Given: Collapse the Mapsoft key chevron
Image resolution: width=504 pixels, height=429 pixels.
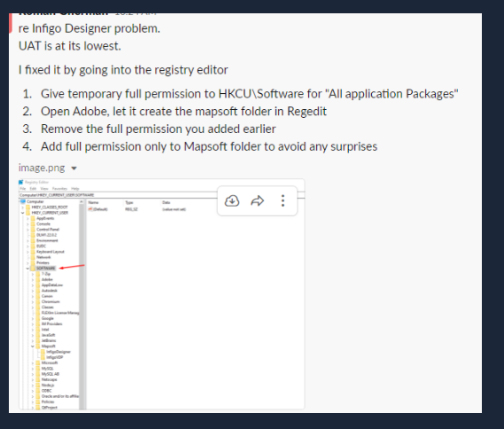Looking at the screenshot, I should [x=33, y=347].
